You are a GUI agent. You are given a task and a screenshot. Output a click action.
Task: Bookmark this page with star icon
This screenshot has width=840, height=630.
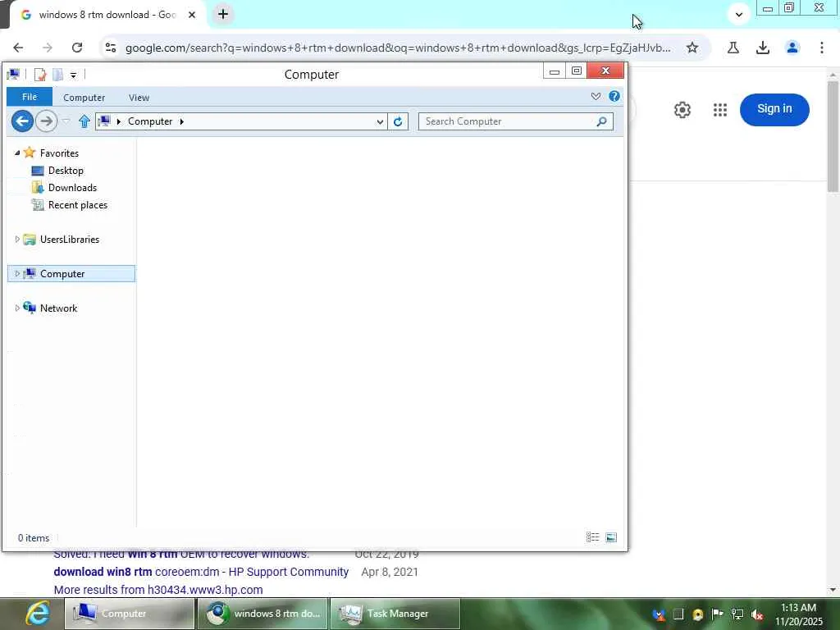coord(692,48)
